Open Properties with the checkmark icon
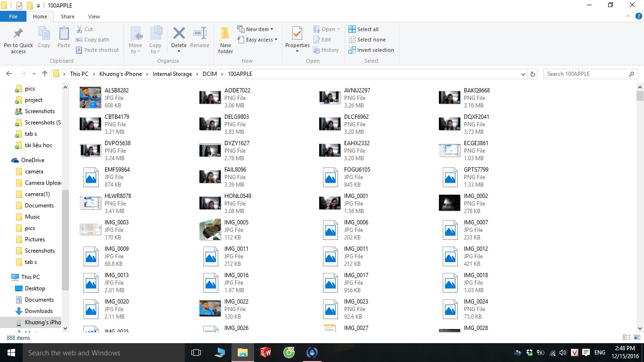 coord(297,34)
